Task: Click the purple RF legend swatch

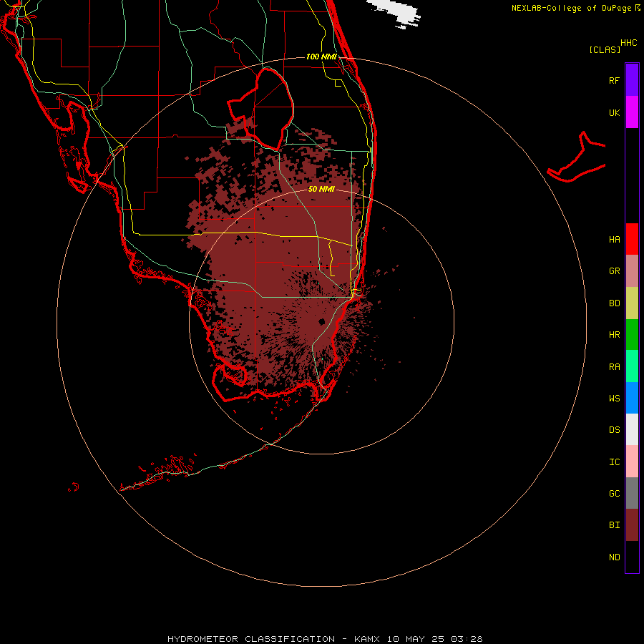Action: tap(632, 80)
